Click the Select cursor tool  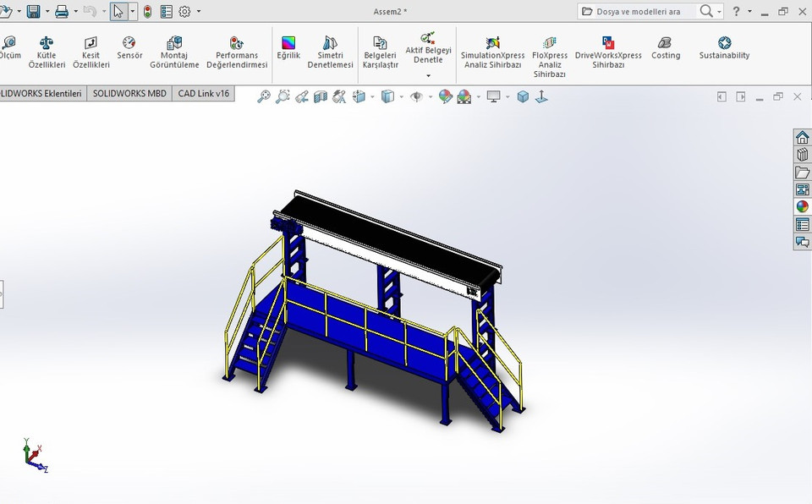pos(118,11)
